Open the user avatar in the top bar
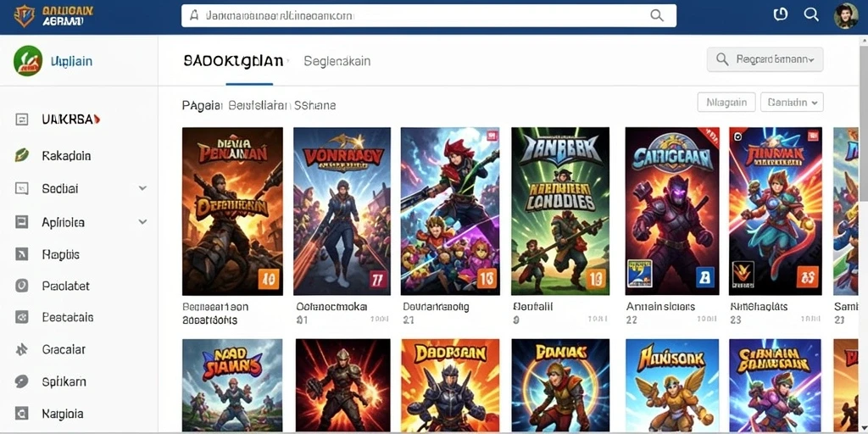This screenshot has height=434, width=868. click(846, 15)
